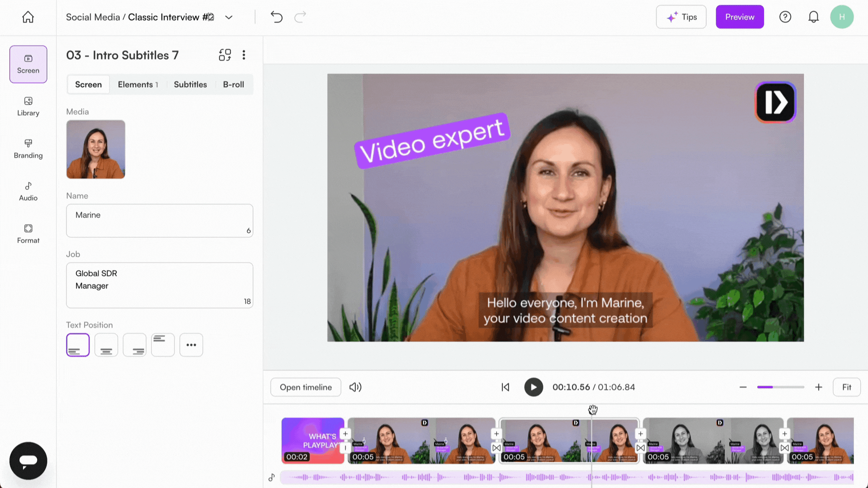Viewport: 868px width, 488px height.
Task: Open the Audio panel
Action: (28, 192)
